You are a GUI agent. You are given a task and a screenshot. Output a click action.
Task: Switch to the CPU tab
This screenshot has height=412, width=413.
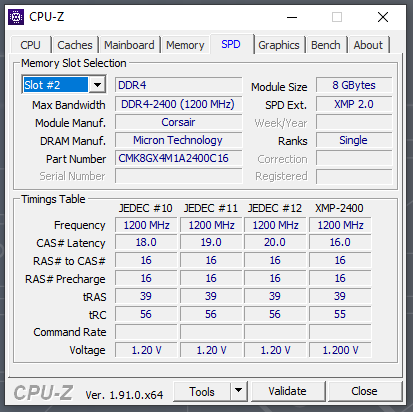point(30,45)
